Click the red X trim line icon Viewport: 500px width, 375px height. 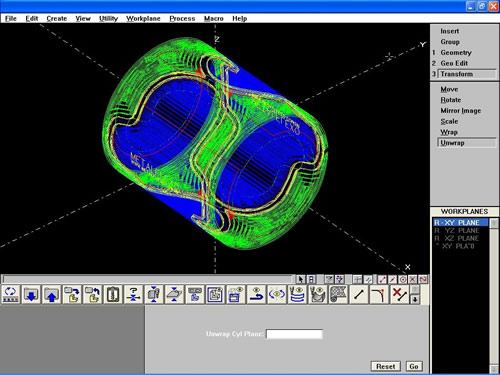[x=399, y=294]
